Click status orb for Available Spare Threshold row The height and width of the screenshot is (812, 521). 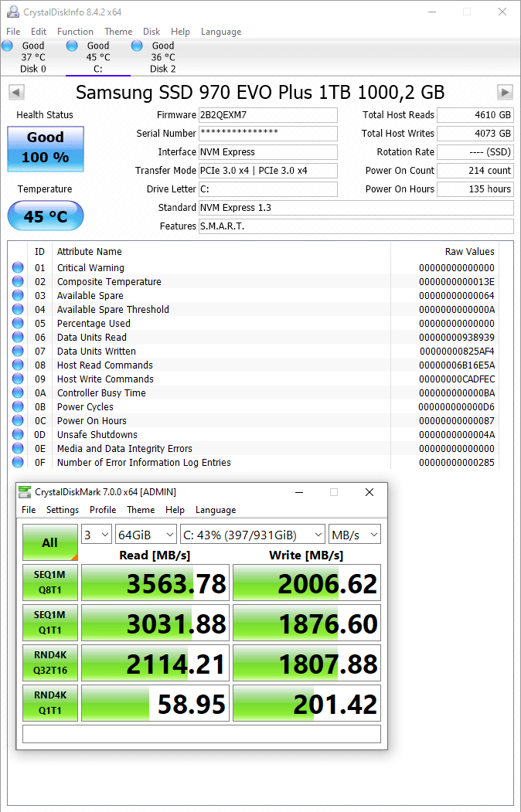[x=18, y=309]
